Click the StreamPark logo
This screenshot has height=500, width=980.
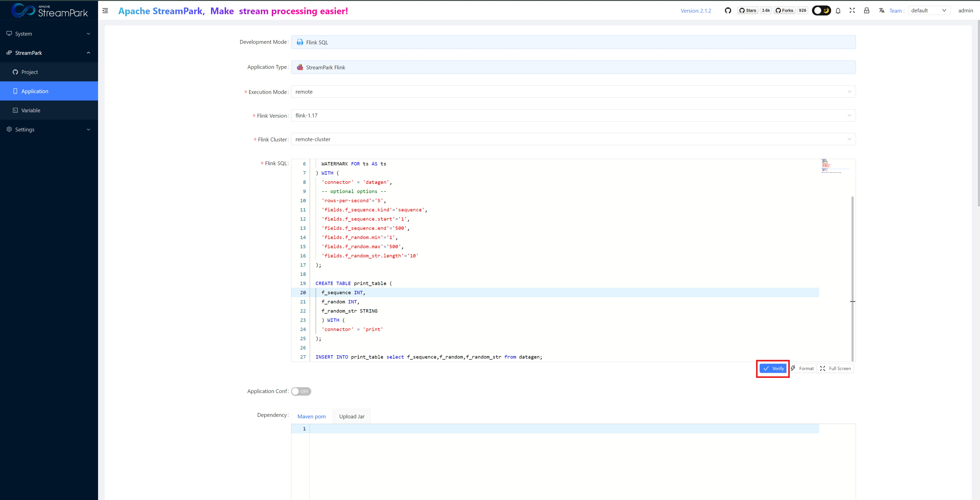(50, 11)
